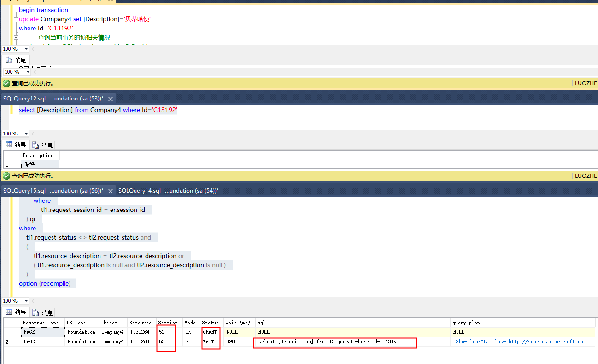Click the Object column header

tap(113, 323)
